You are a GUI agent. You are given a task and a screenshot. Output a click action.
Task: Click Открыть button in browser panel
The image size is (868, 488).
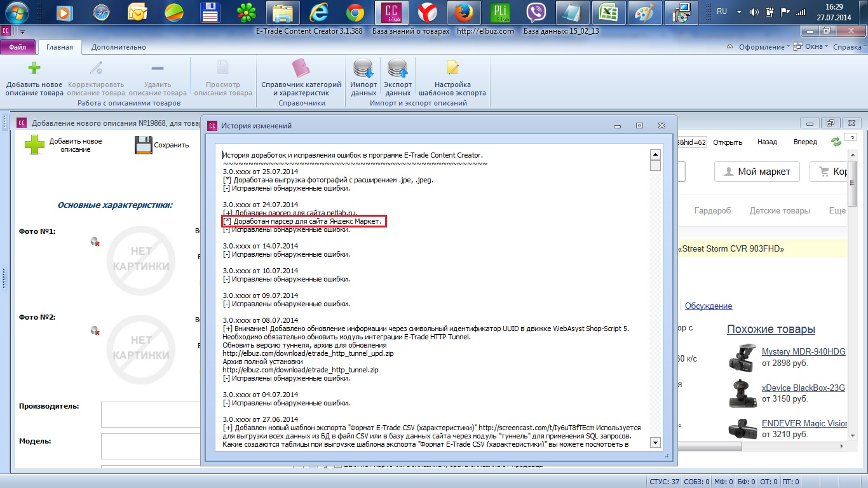pos(728,142)
